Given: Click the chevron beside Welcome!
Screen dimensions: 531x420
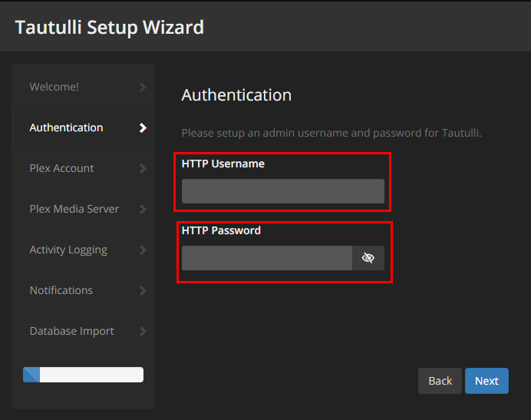Looking at the screenshot, I should [x=143, y=87].
